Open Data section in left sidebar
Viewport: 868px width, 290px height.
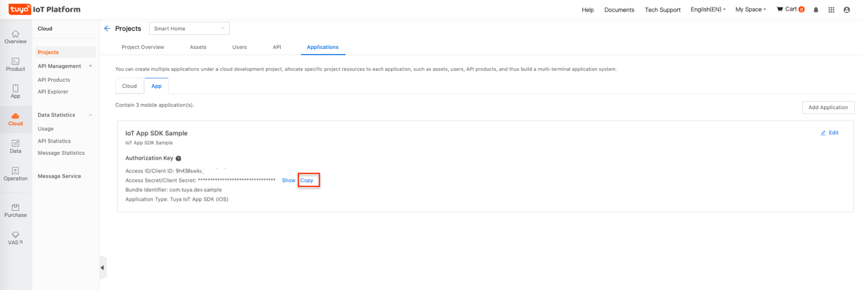pyautogui.click(x=15, y=146)
